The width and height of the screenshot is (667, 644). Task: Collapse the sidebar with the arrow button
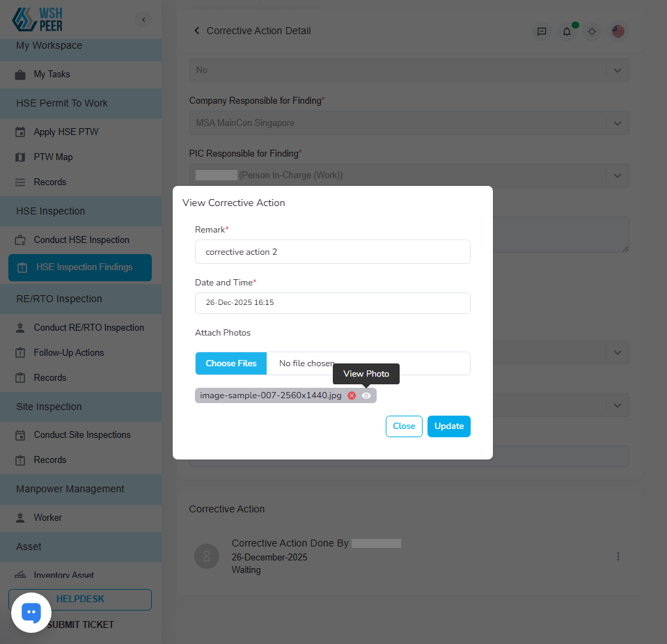[x=143, y=19]
